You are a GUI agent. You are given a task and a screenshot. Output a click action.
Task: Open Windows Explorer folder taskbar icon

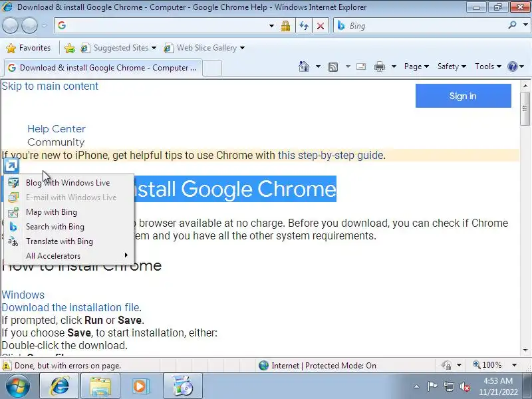100,386
